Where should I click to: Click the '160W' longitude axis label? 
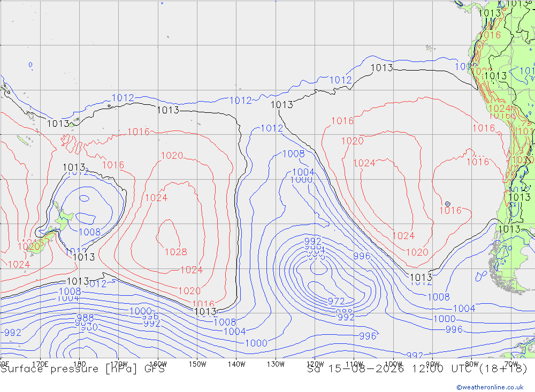click(158, 364)
